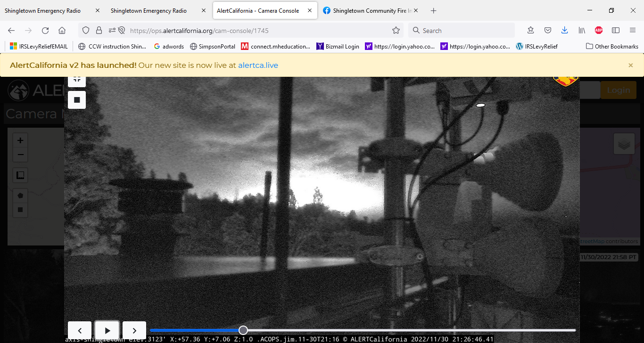The height and width of the screenshot is (343, 644).
Task: Open the Firefox application menu
Action: 633,31
